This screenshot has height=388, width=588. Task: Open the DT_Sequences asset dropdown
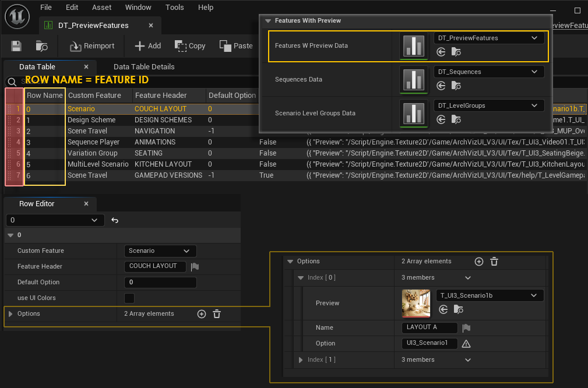[489, 72]
